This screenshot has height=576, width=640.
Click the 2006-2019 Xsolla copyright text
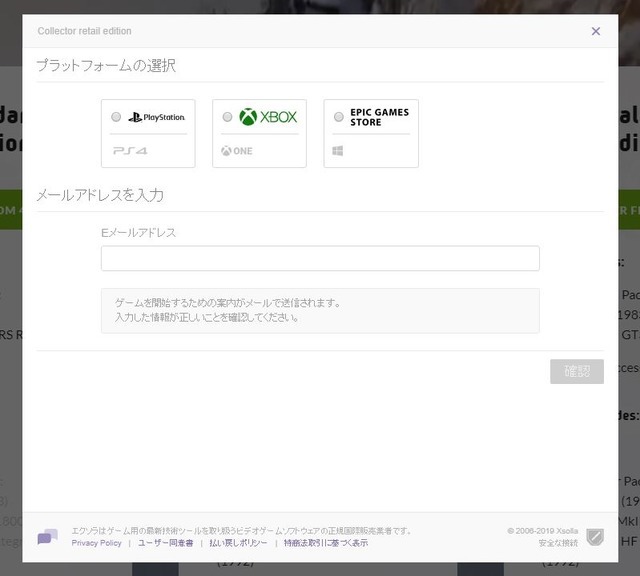click(x=542, y=531)
